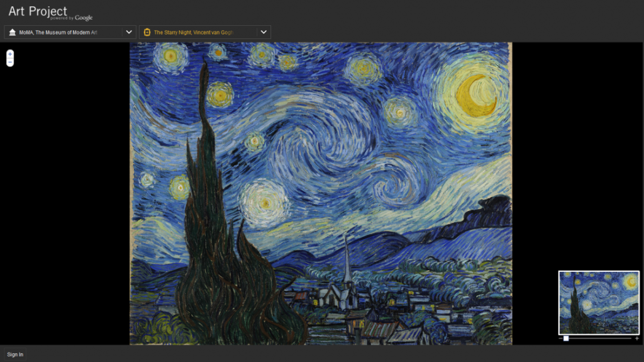Click the yellow artwork frame icon

(147, 32)
